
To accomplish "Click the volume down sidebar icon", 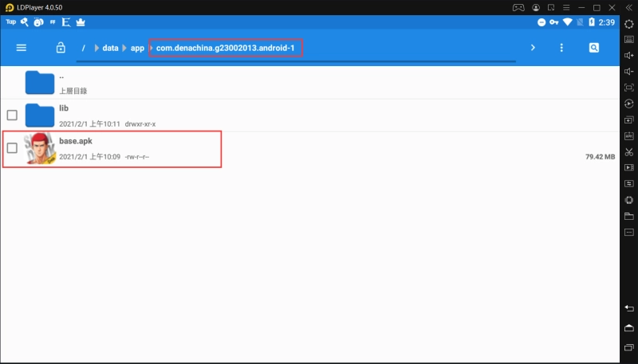I will pos(628,71).
